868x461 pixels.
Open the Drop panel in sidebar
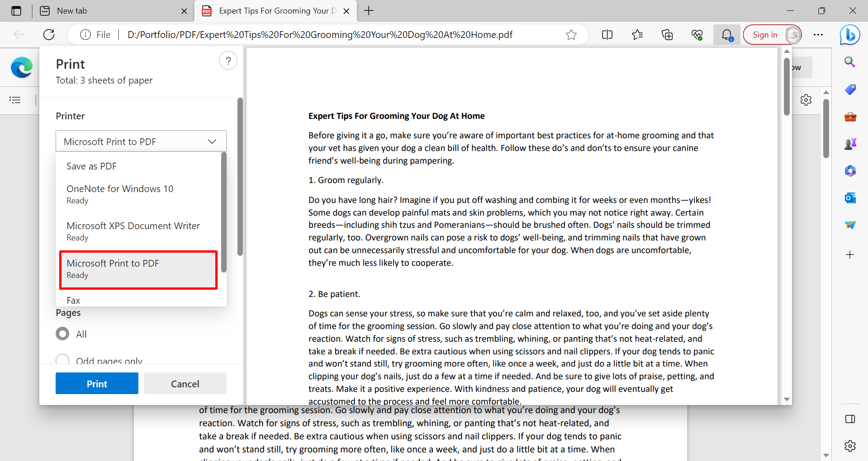[x=850, y=225]
